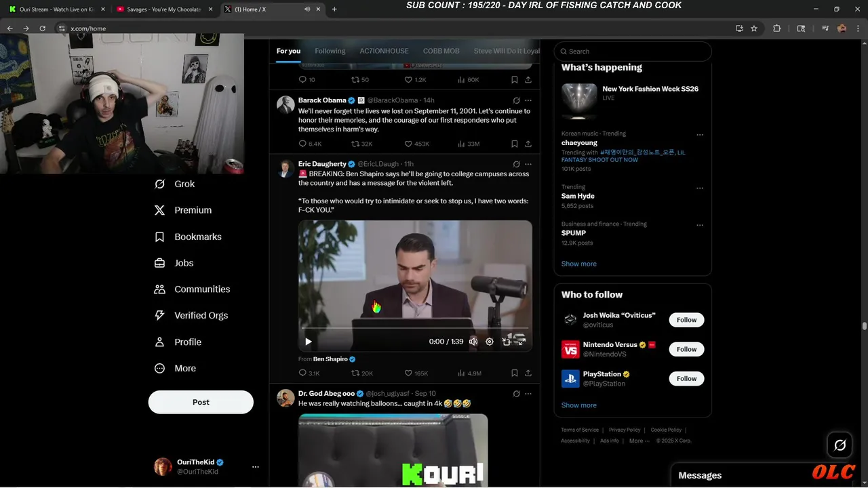Open Verified Orgs in the sidebar
Screen dimensions: 868x488
coord(191,315)
